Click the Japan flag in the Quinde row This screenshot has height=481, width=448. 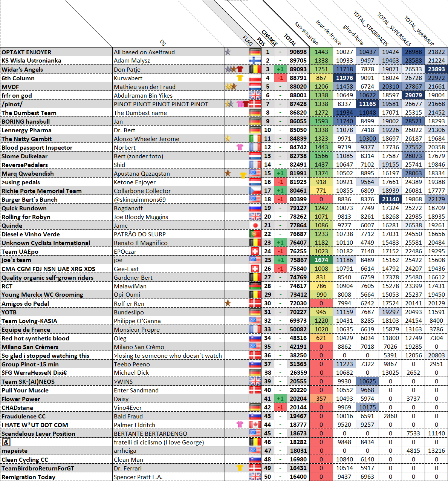[255, 225]
